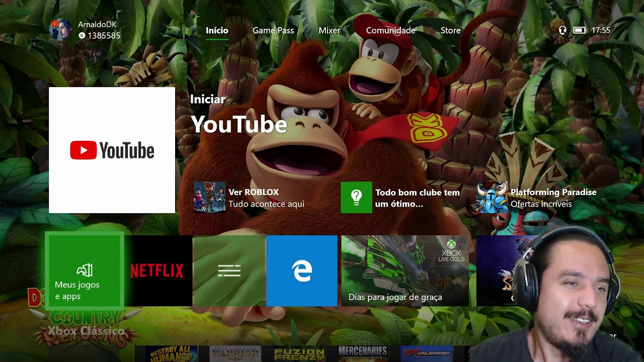Image resolution: width=644 pixels, height=362 pixels.
Task: Select the Mercenaries game cover
Action: (x=363, y=354)
